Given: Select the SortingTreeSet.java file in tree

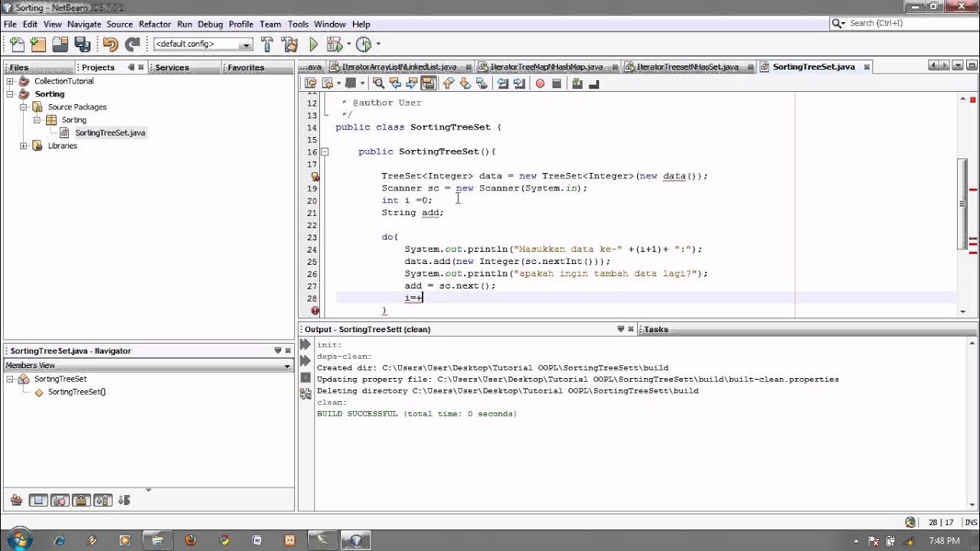Looking at the screenshot, I should tap(109, 132).
